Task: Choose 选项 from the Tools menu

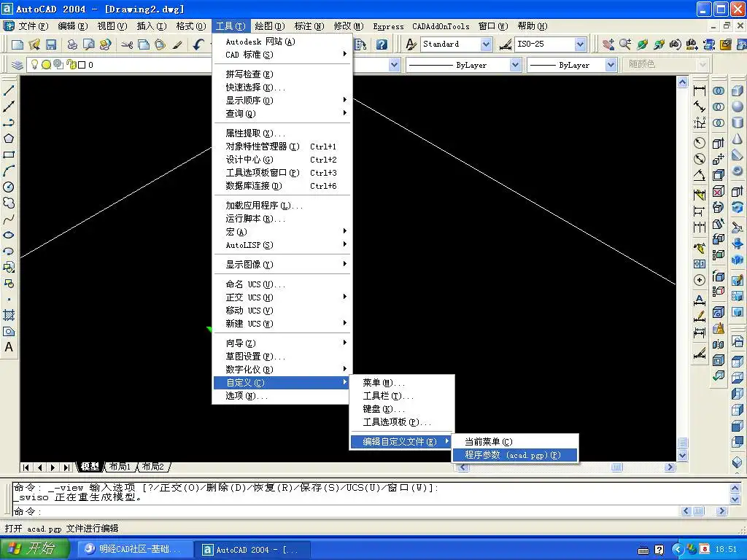Action: (282, 396)
